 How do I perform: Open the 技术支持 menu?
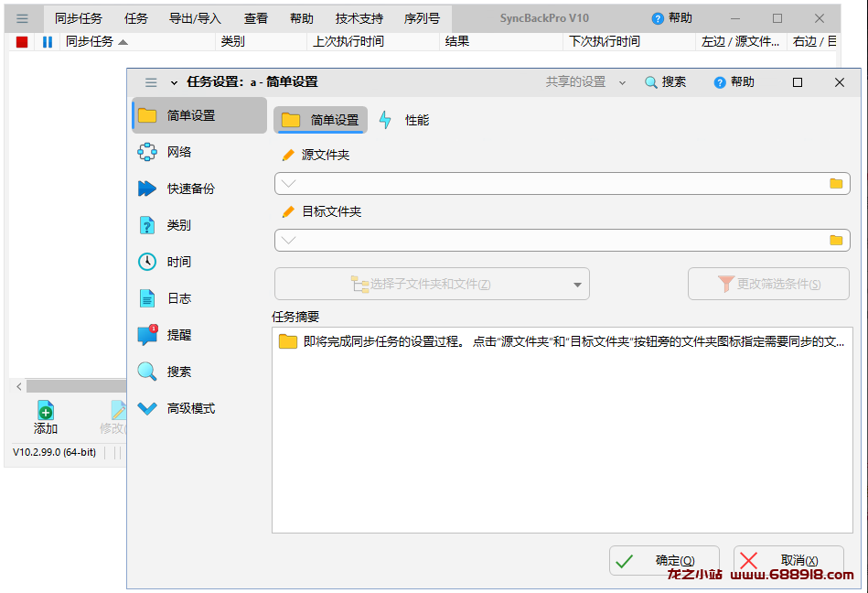359,18
